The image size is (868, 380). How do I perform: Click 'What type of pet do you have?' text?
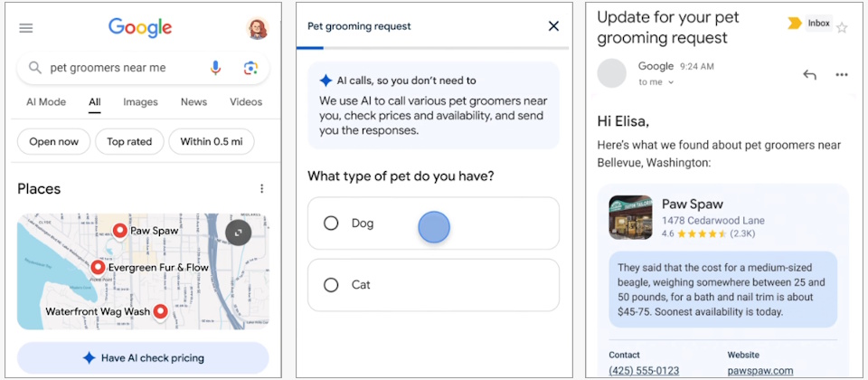point(401,176)
